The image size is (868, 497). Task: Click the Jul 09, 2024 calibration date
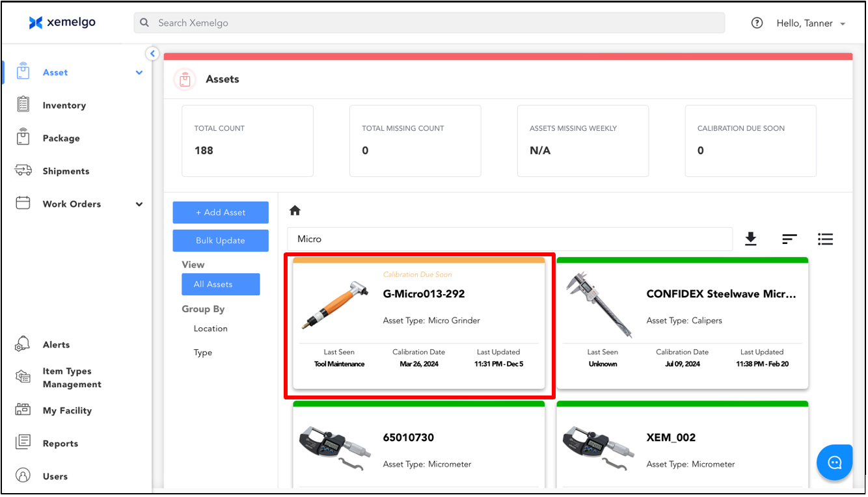682,364
